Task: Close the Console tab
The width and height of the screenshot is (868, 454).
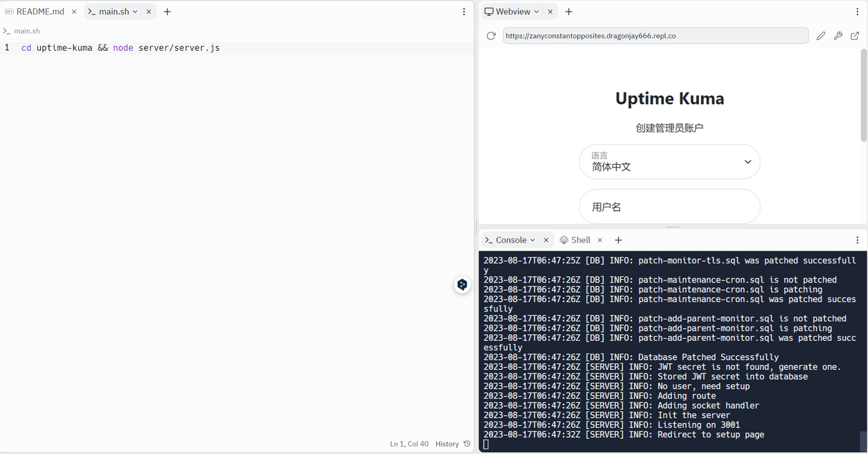Action: point(546,240)
